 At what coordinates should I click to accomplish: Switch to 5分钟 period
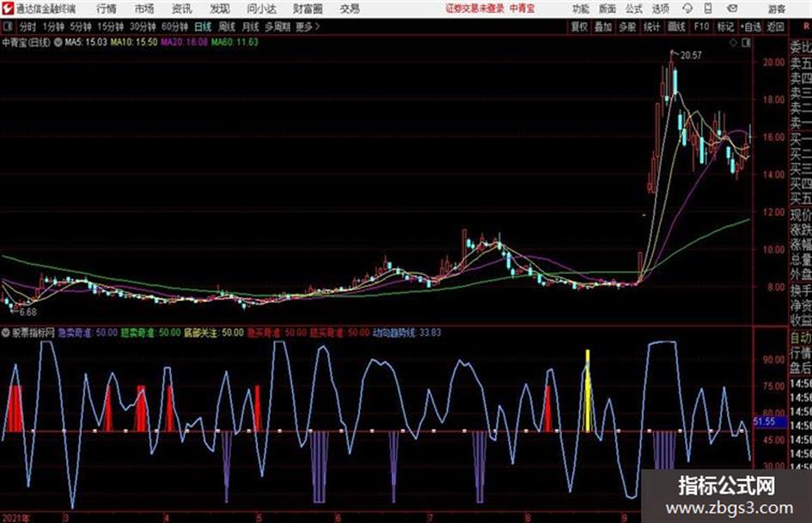(x=80, y=27)
